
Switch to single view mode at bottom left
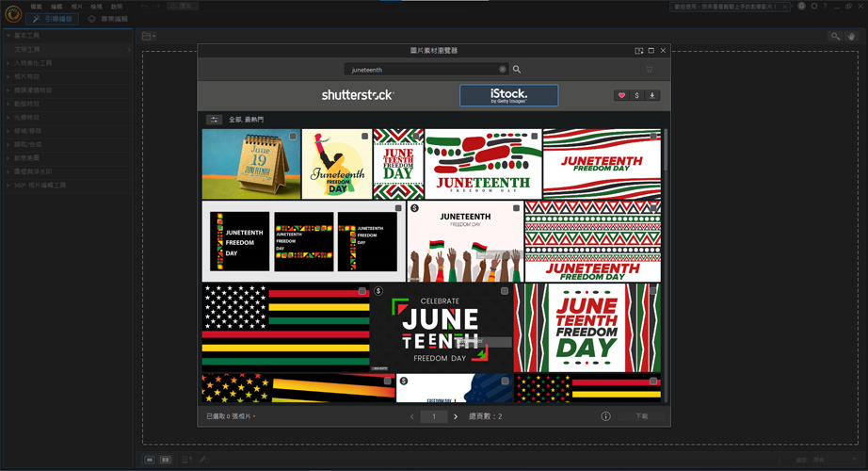[150, 460]
